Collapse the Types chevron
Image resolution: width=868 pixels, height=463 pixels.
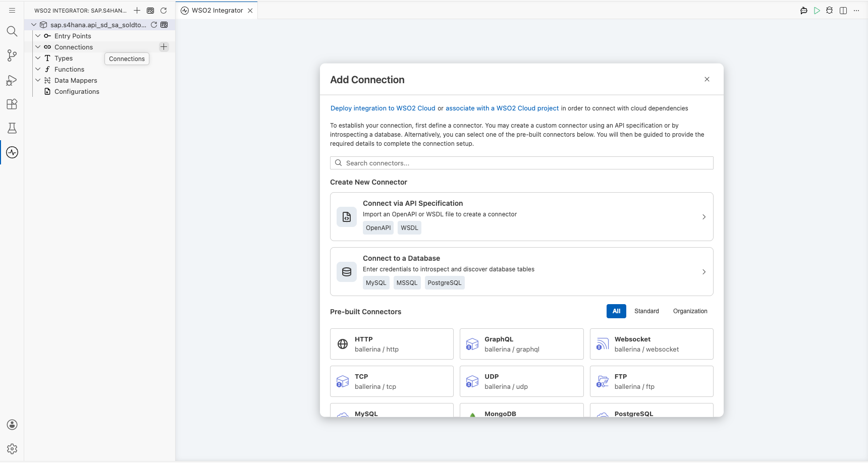(x=38, y=58)
